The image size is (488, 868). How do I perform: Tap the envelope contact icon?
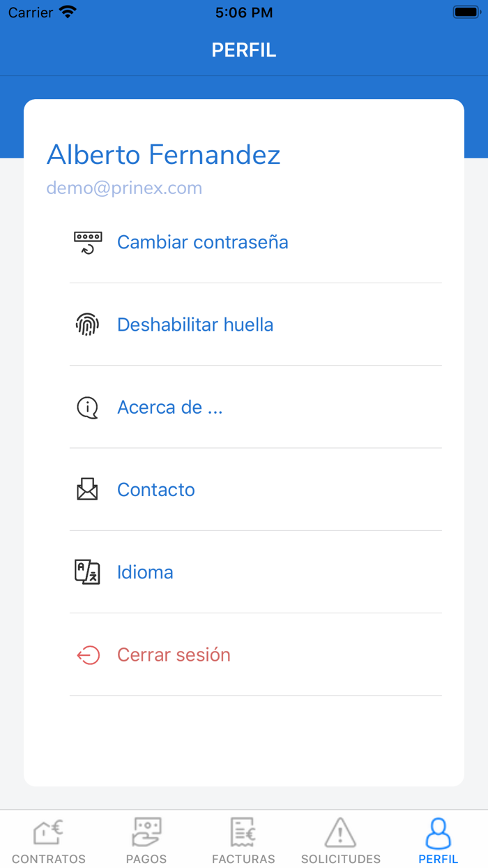click(x=88, y=490)
